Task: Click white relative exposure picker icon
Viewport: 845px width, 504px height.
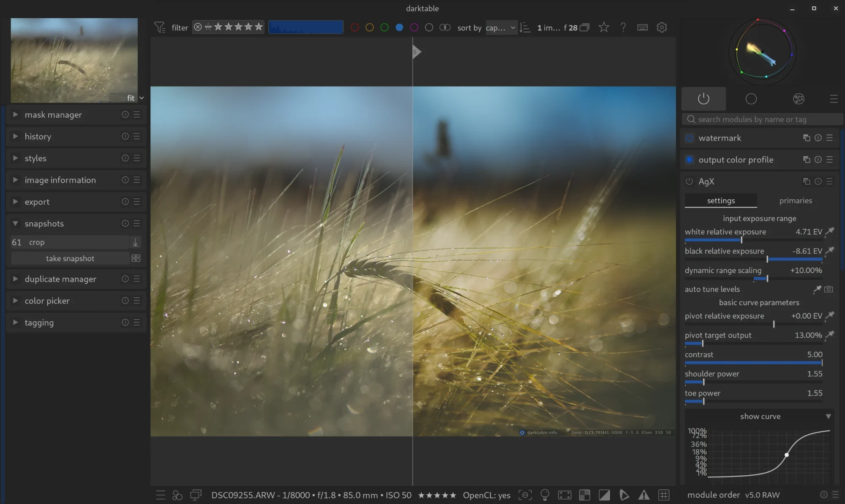Action: pos(829,231)
